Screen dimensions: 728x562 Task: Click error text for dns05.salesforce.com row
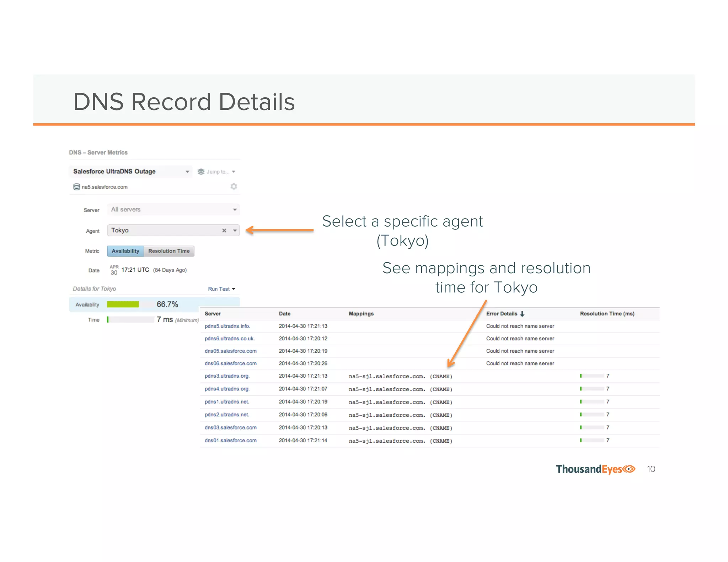point(520,351)
